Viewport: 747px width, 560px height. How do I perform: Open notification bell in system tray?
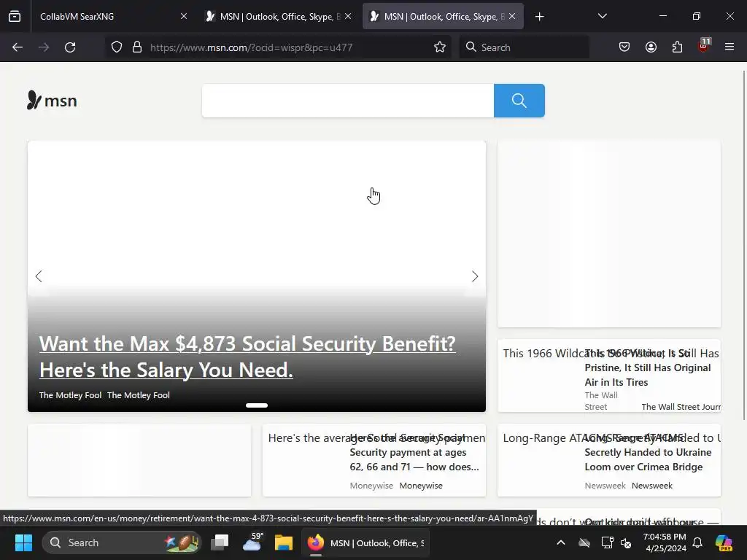[697, 542]
